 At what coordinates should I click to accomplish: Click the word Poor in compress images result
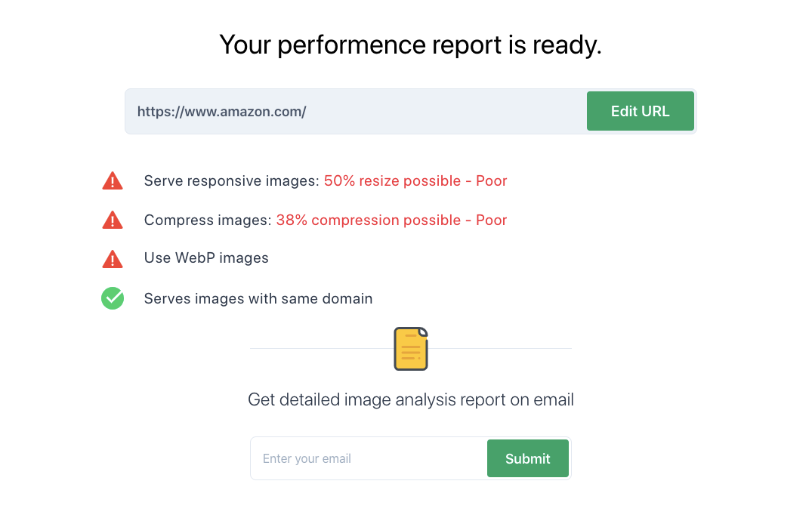(x=492, y=220)
